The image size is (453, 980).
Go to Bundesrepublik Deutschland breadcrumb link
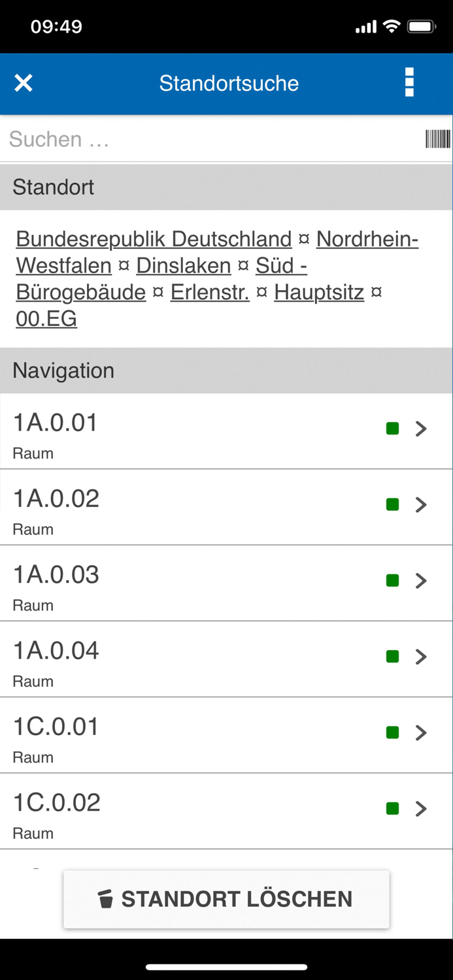[x=154, y=239]
